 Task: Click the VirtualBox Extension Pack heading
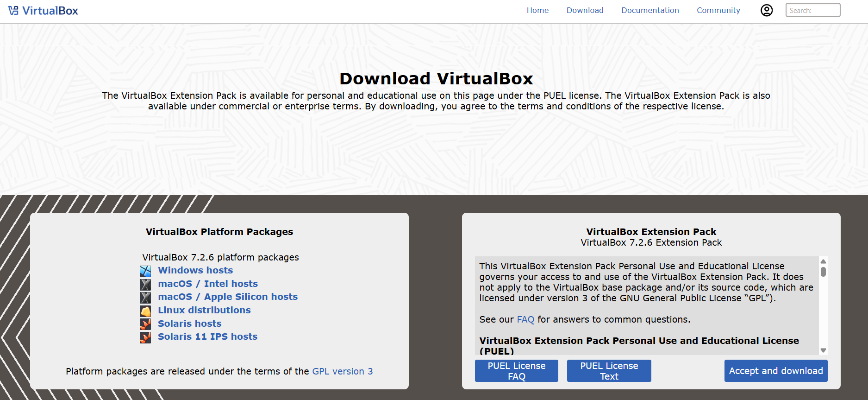coord(651,232)
